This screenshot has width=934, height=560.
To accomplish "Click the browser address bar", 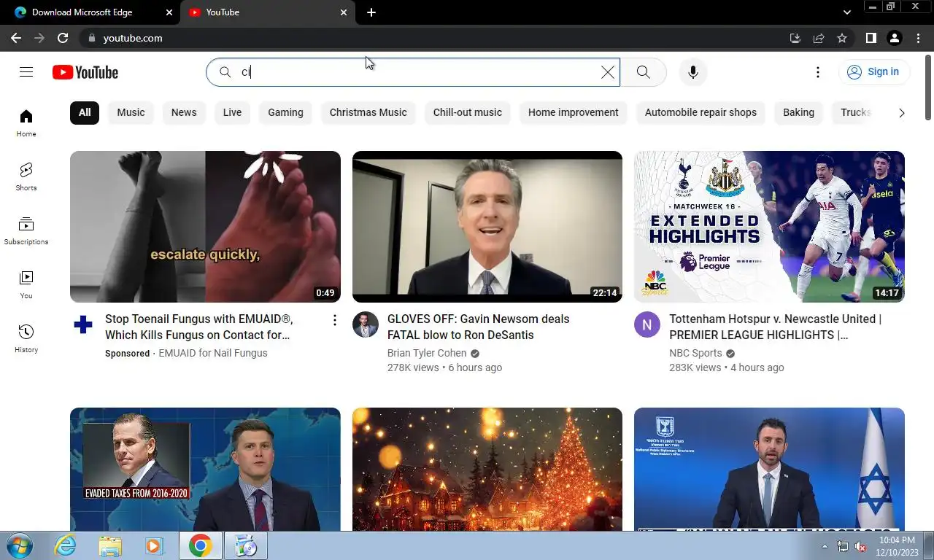I will (x=438, y=38).
